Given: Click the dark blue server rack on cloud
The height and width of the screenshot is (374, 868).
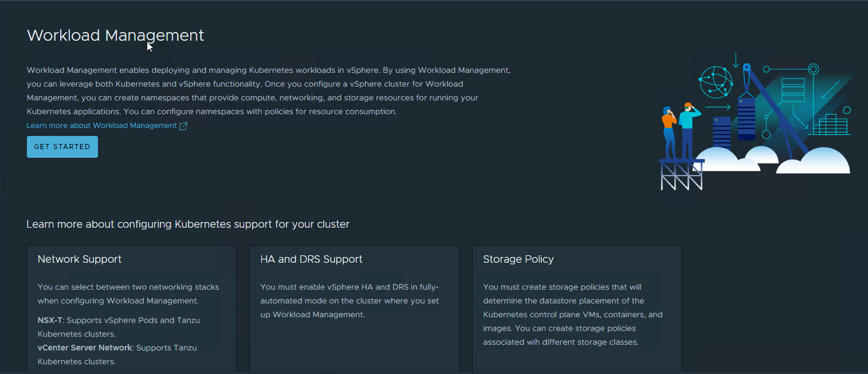Looking at the screenshot, I should pos(722,132).
